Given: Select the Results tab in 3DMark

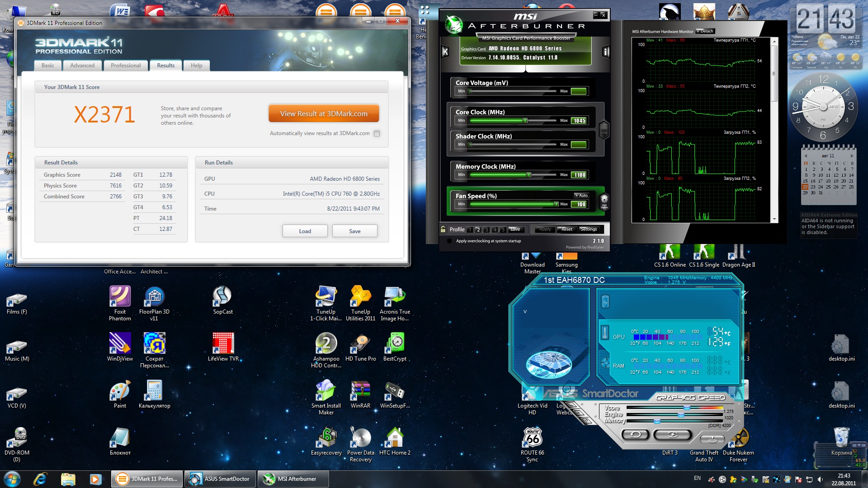Looking at the screenshot, I should tap(166, 66).
